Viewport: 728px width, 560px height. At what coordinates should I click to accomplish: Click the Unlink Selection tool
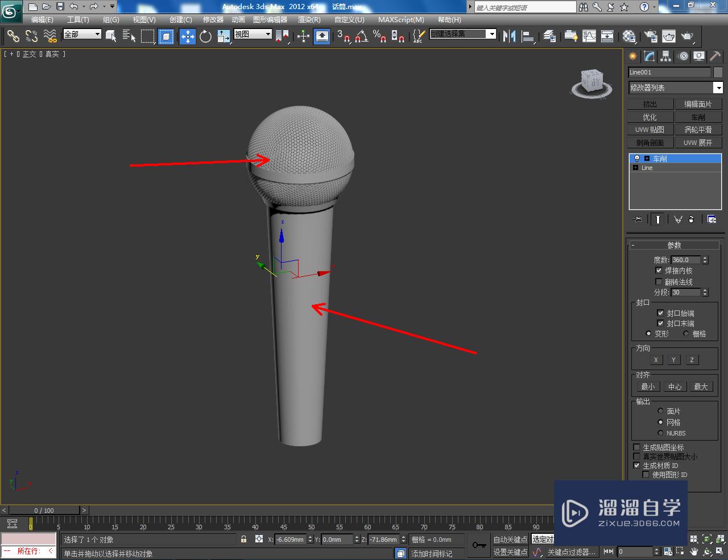(x=31, y=36)
